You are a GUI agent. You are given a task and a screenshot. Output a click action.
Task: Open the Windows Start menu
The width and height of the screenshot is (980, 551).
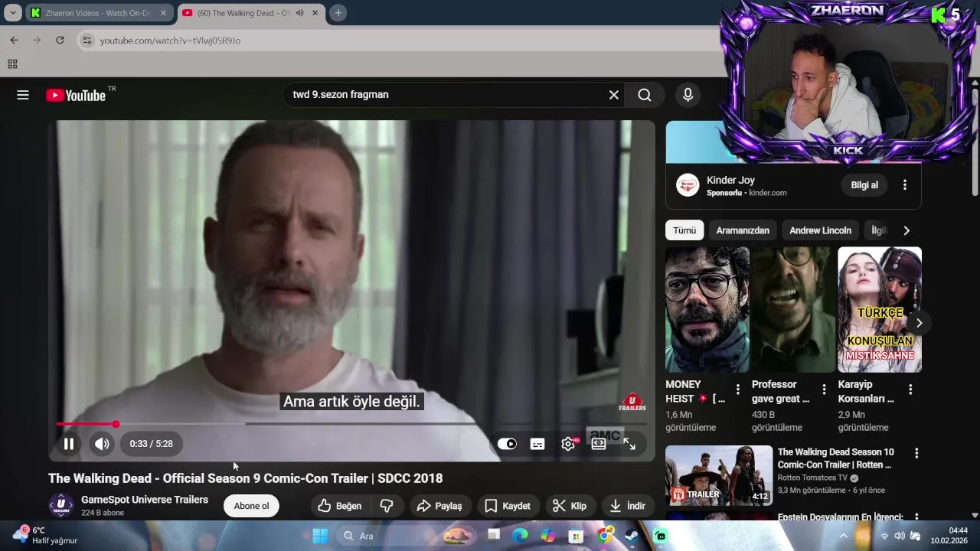point(320,536)
